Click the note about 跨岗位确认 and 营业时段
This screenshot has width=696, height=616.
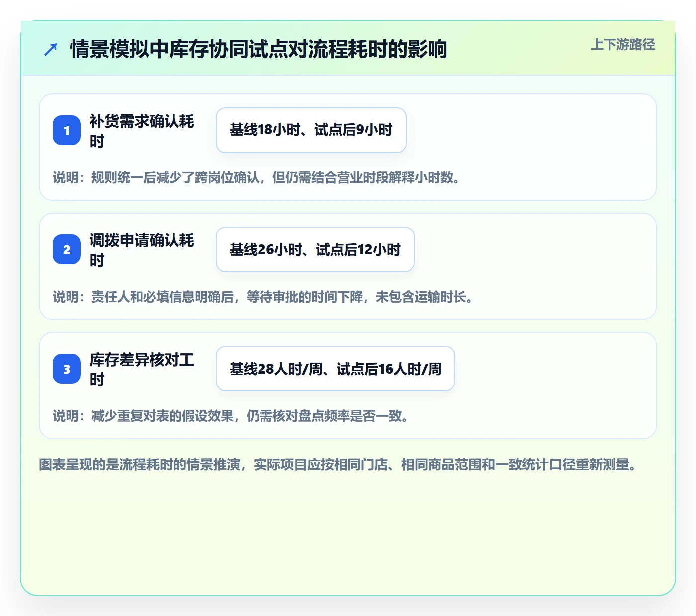click(x=258, y=177)
